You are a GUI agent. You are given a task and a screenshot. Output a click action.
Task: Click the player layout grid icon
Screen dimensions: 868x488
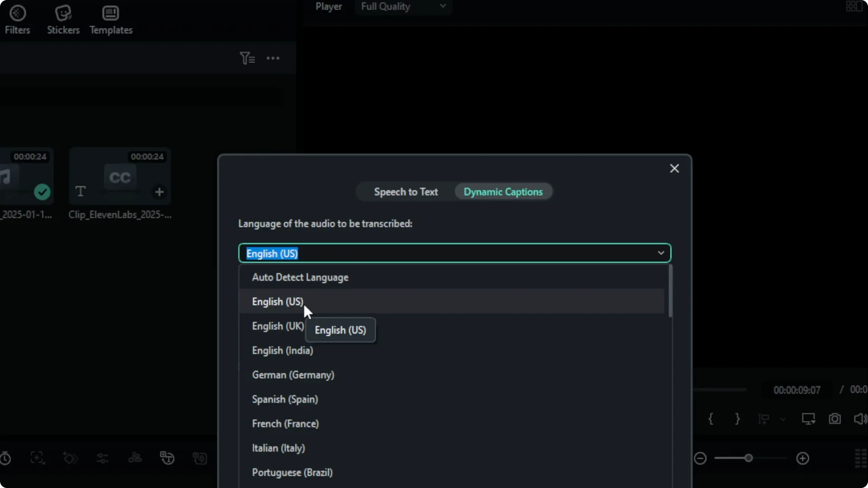point(854,7)
